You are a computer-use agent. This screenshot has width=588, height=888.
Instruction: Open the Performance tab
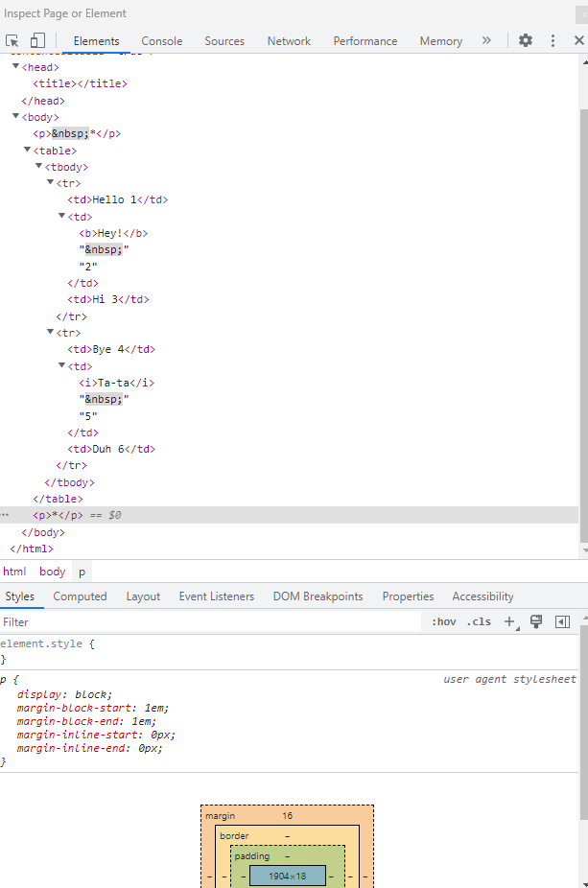pos(365,41)
